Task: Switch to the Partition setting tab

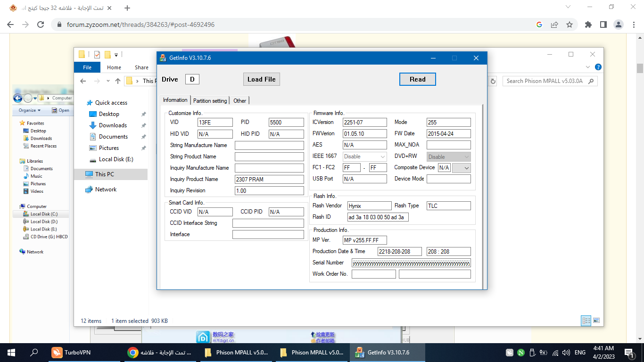Action: tap(210, 100)
